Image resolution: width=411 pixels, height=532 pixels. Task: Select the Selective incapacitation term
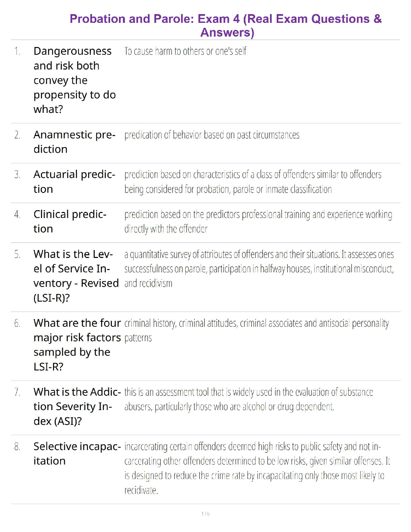77,453
